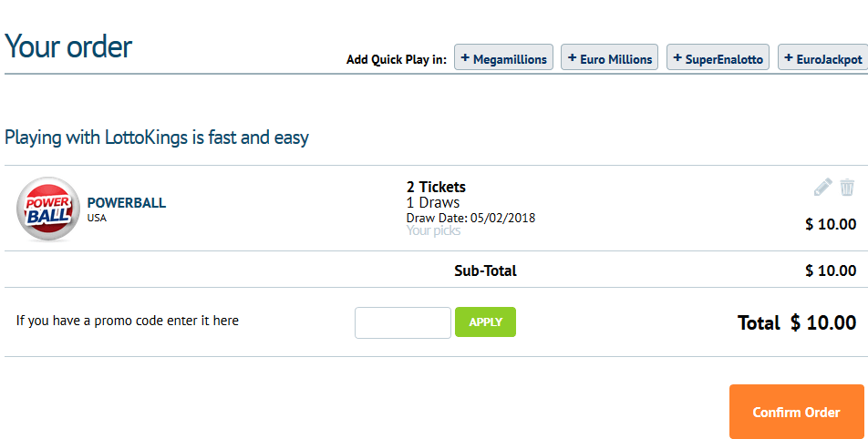Delete the Powerball order with trash icon
Viewport: 868px width, 439px height.
tap(847, 187)
